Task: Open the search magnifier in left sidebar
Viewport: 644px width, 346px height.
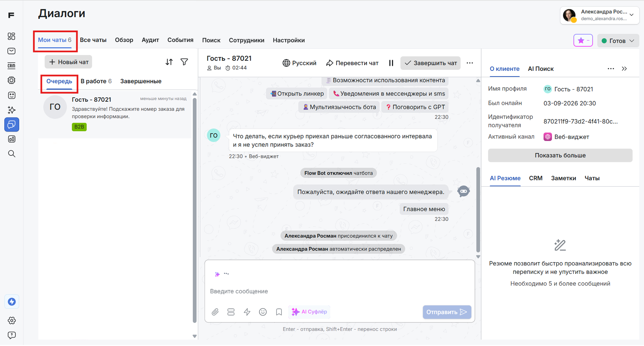Action: pos(11,154)
